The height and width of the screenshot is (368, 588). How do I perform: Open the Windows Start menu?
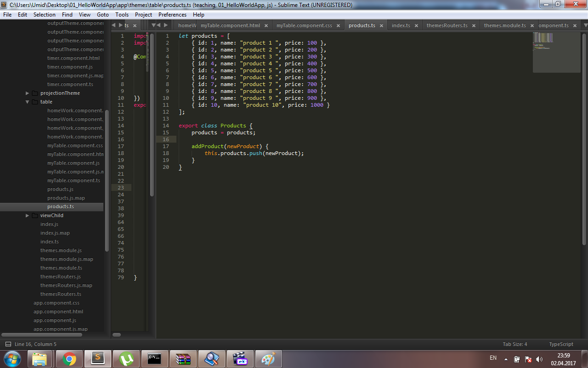[12, 359]
